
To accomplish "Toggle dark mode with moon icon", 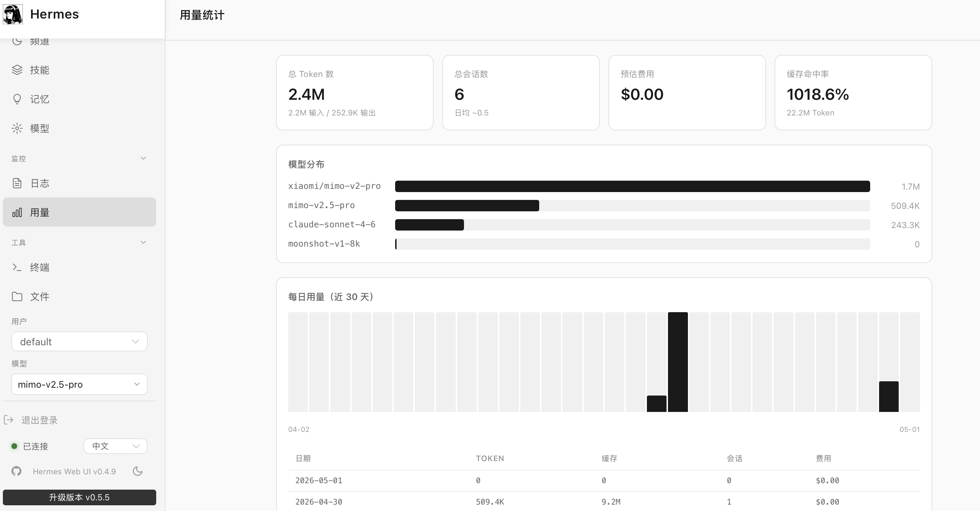I will pyautogui.click(x=138, y=471).
